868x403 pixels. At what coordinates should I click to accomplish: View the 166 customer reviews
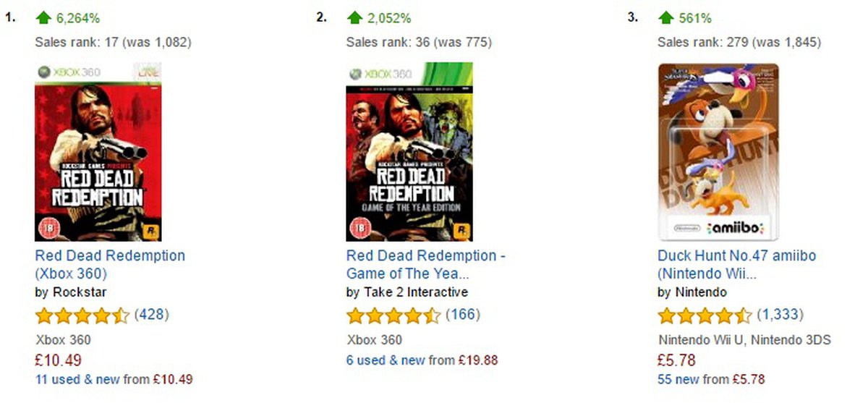(x=463, y=315)
